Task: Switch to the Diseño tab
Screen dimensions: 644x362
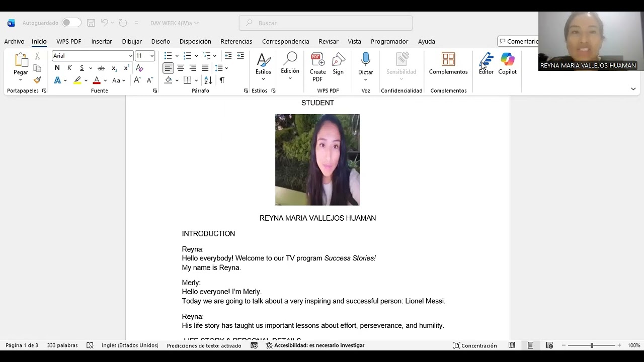Action: click(160, 41)
